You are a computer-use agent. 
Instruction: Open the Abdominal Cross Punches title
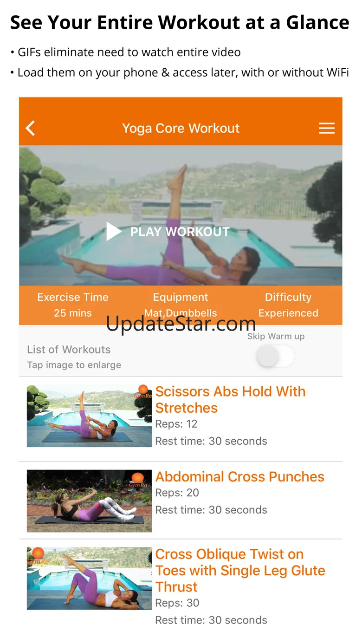[x=239, y=477]
